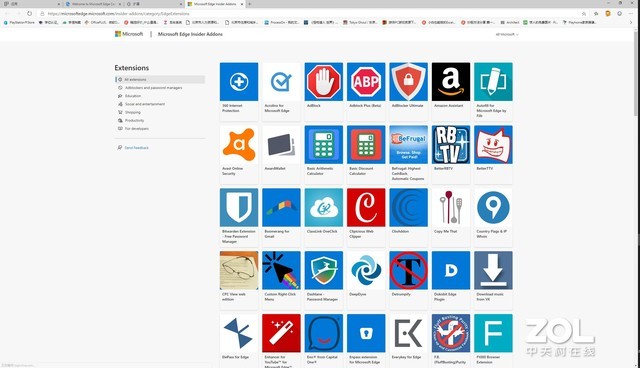Open the Bitwarden password manager extension
The image size is (640, 368).
click(x=239, y=217)
